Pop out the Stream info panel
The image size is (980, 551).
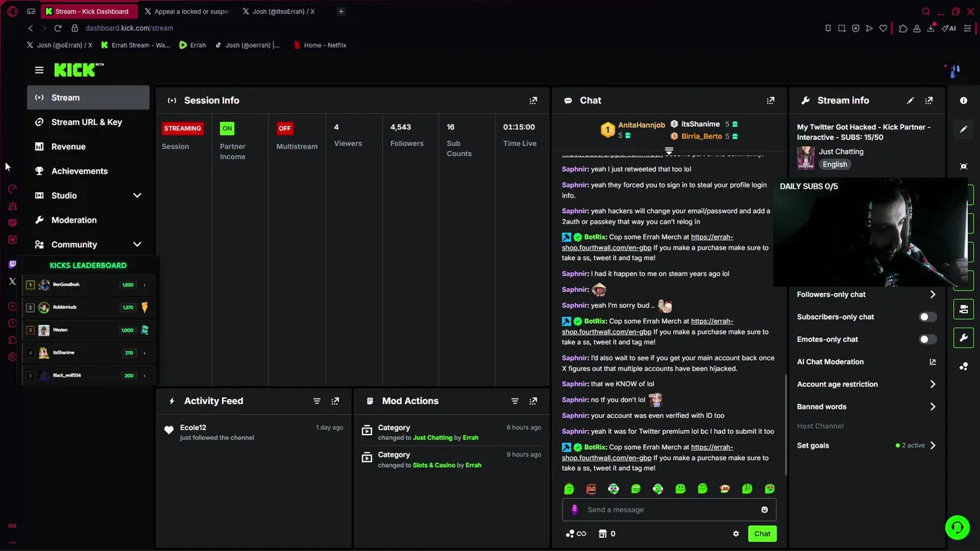[x=929, y=100]
